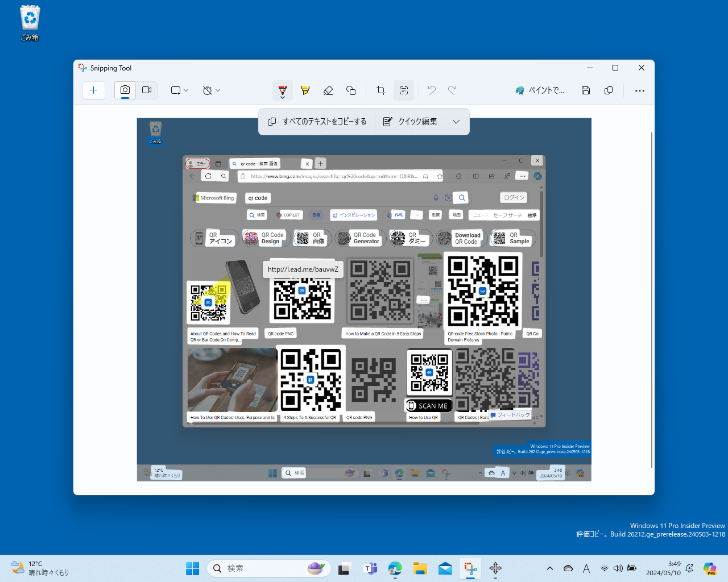Open the Mail app from the taskbar
728x582 pixels.
pyautogui.click(x=445, y=568)
